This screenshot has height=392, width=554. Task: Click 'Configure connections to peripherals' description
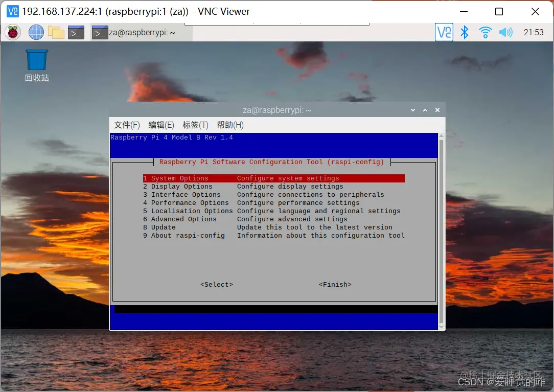(x=311, y=194)
